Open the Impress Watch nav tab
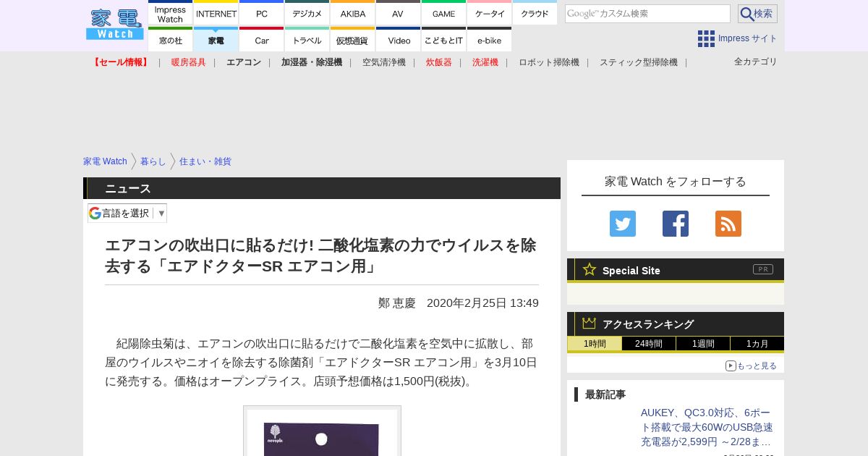This screenshot has width=868, height=456. tap(171, 13)
